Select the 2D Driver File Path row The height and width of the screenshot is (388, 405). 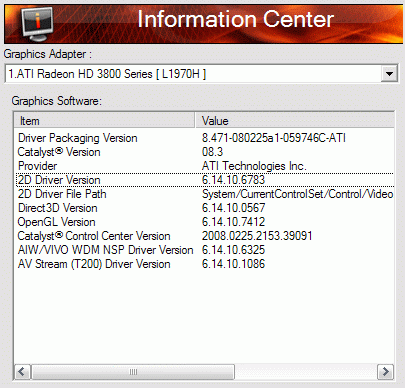[205, 194]
